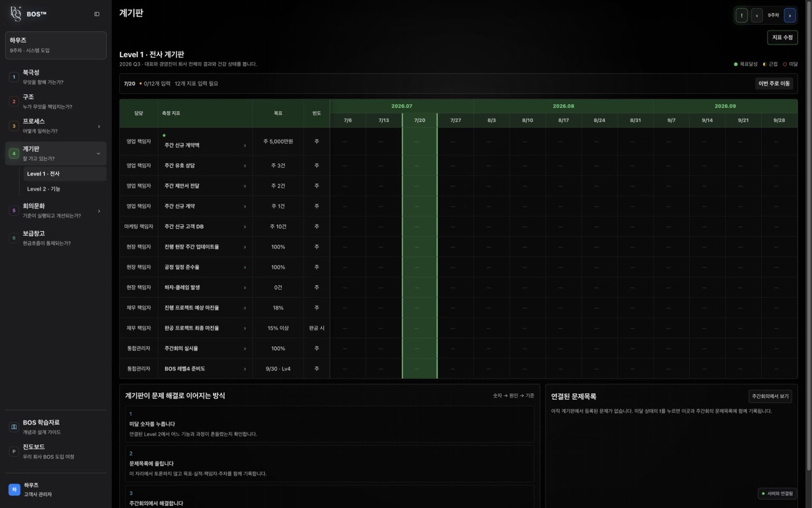Expand 진행 프로젝트 예상 마진율 row chevron
Screen dimensions: 812x508
(x=245, y=308)
